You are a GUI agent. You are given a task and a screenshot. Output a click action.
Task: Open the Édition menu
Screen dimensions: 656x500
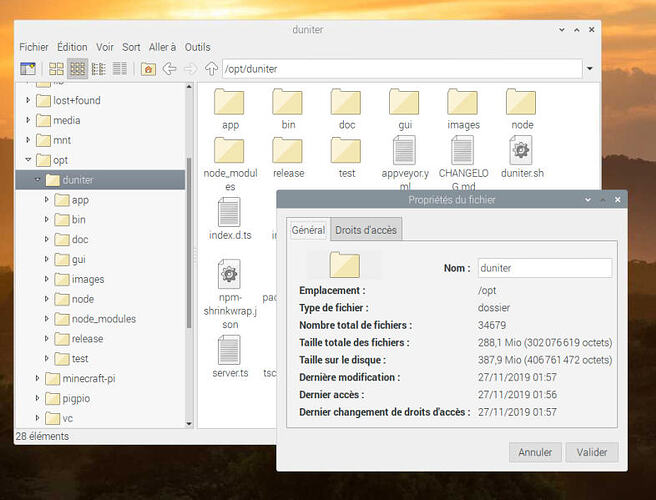72,47
